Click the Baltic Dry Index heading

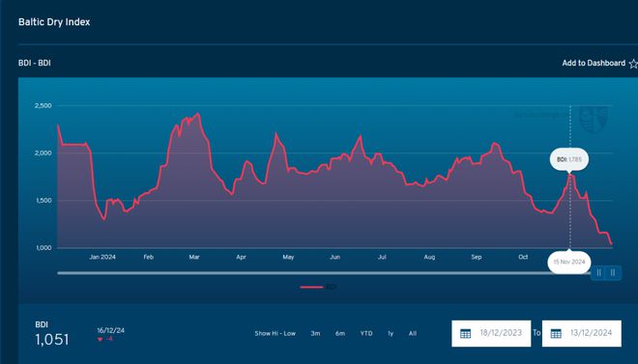54,22
